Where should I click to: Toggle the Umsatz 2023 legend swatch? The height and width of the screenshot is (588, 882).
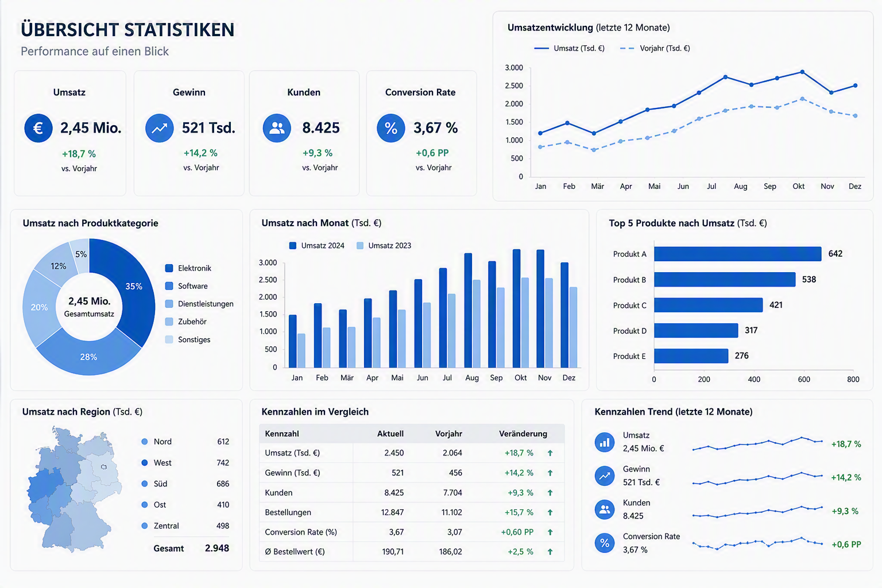[360, 246]
